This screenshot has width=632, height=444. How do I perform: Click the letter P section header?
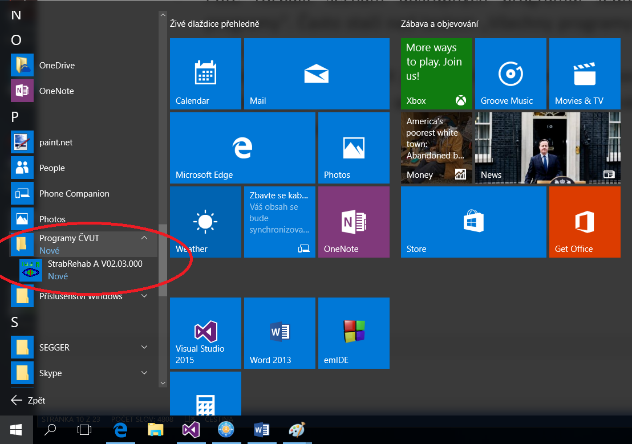pos(15,117)
